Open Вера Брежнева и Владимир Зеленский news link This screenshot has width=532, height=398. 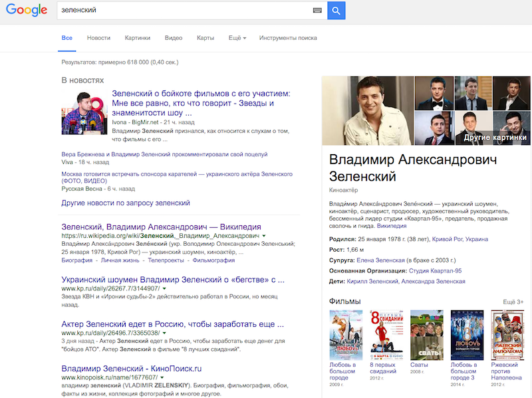tap(164, 154)
